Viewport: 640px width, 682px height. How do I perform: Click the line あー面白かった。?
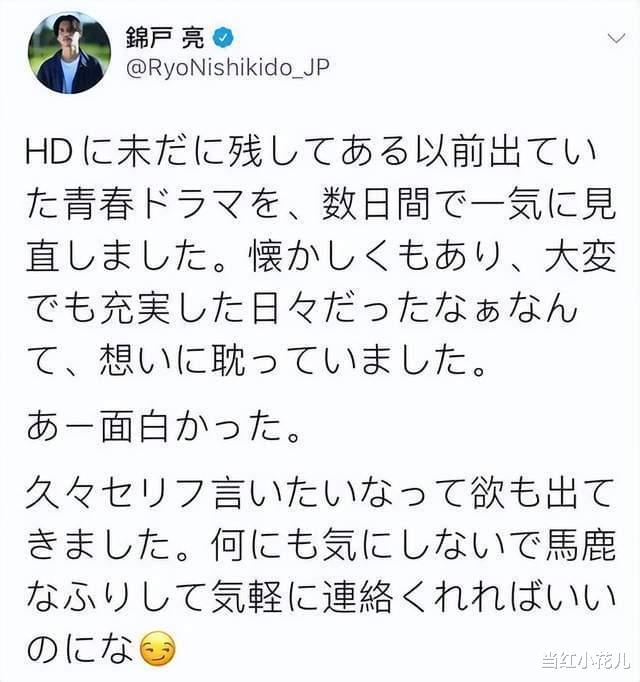[164, 428]
